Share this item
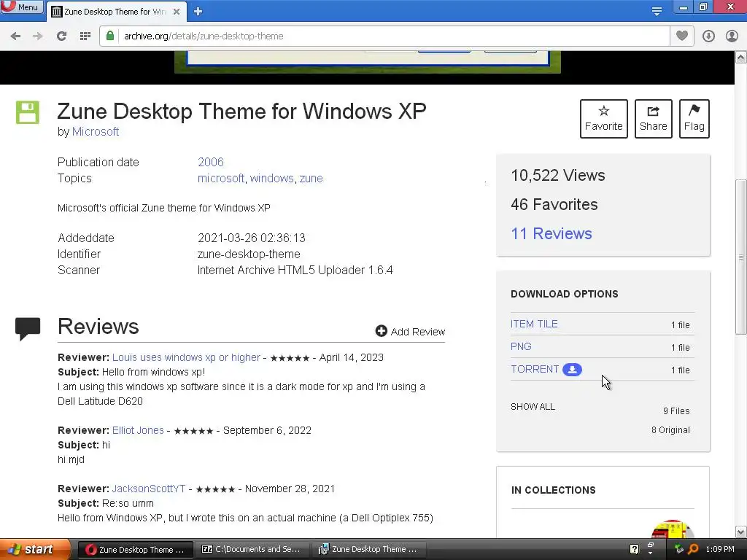747x560 pixels. (653, 119)
